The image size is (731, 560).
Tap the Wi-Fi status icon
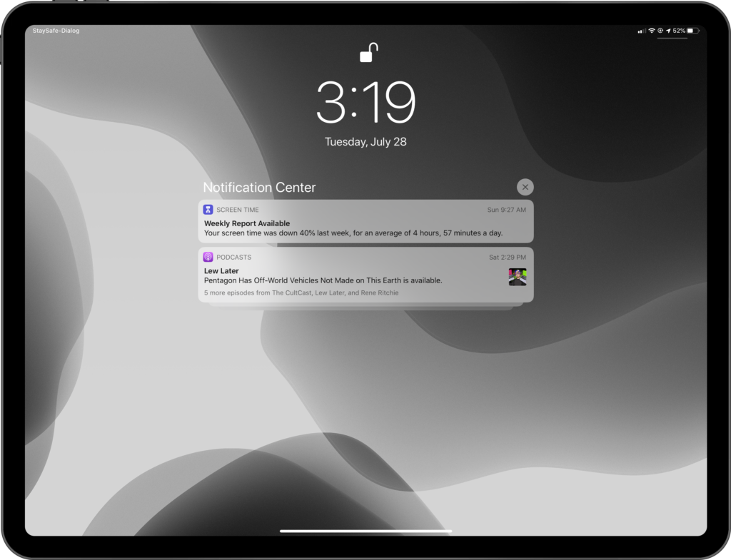click(x=652, y=31)
